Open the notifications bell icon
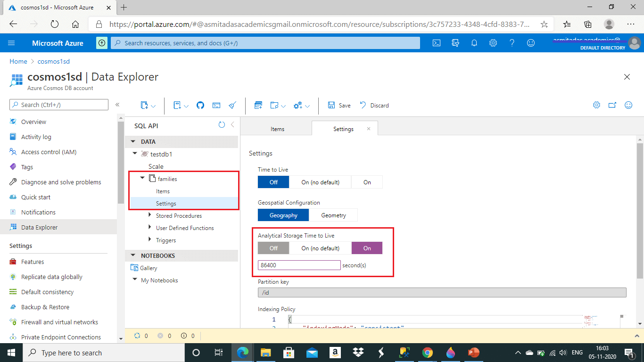Image resolution: width=644 pixels, height=362 pixels. point(474,43)
